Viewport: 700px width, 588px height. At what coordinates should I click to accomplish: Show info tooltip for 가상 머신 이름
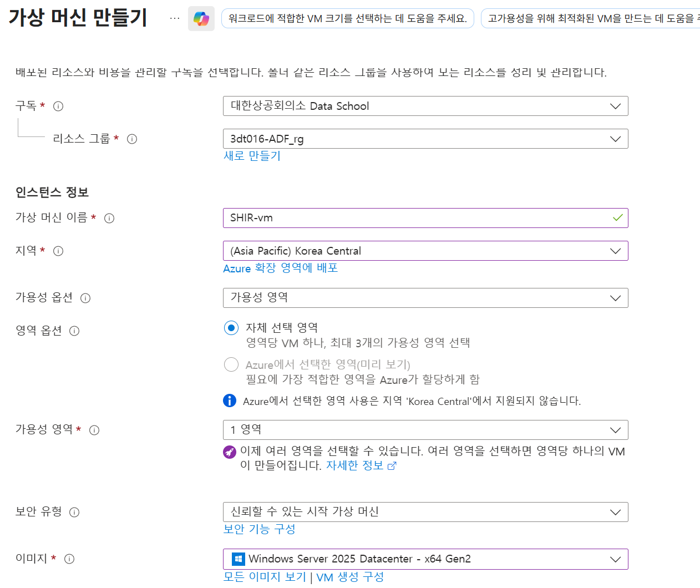coord(109,218)
